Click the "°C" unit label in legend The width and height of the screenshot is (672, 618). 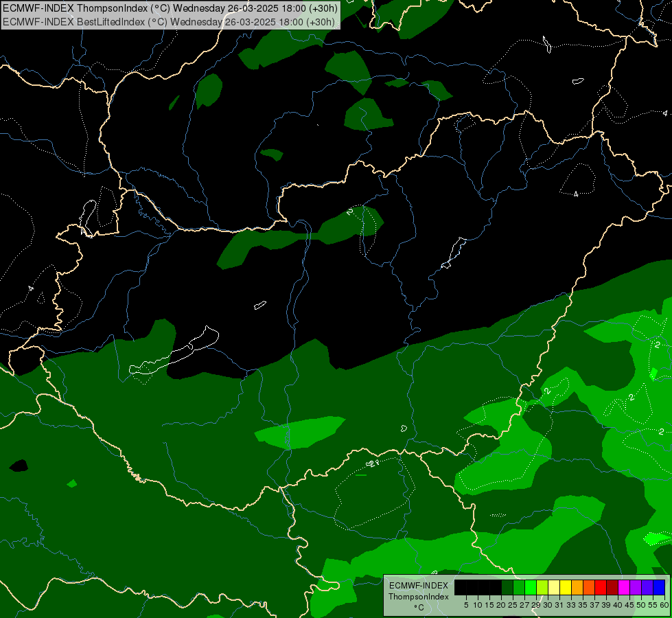419,608
